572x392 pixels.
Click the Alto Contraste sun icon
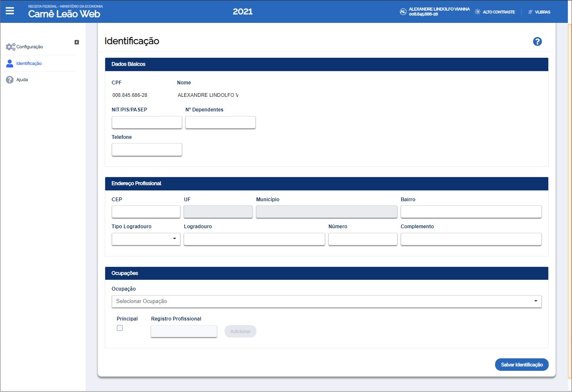(477, 12)
